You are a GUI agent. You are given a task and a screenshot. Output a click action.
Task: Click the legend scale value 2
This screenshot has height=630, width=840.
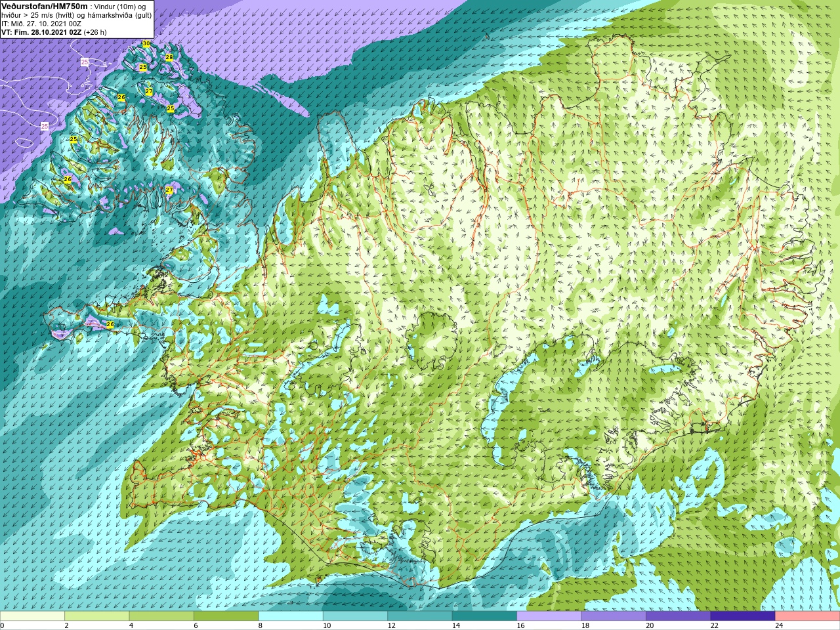click(x=66, y=626)
